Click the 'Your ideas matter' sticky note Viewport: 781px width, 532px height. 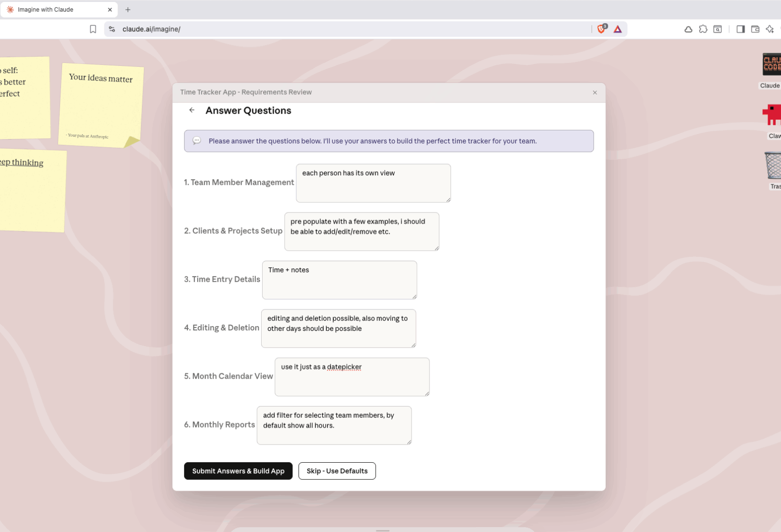point(101,105)
